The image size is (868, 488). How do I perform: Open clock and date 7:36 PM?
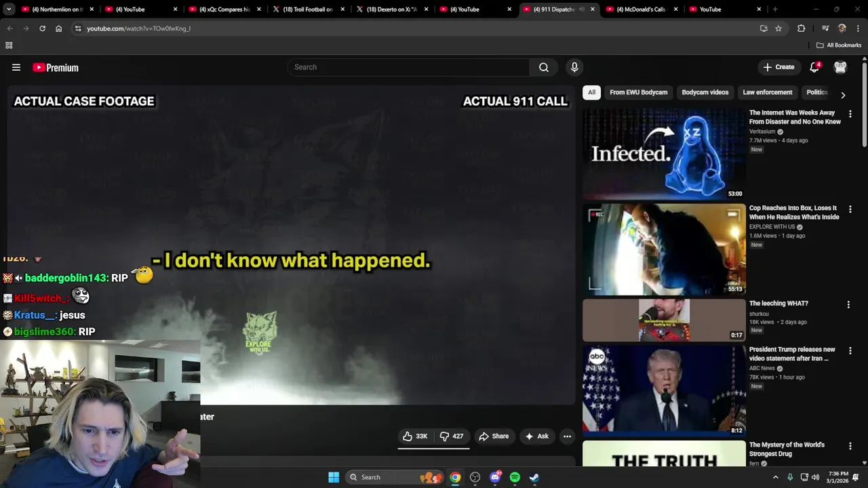point(838,477)
